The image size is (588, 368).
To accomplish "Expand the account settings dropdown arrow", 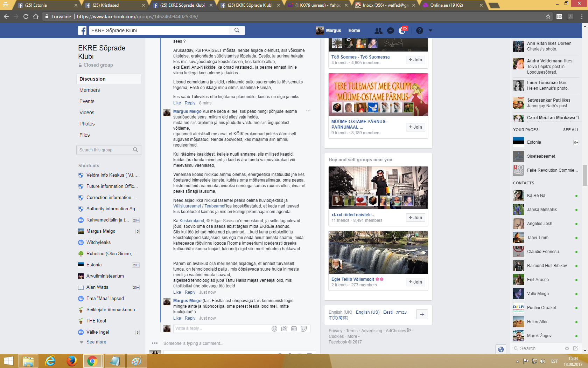I will pyautogui.click(x=430, y=30).
